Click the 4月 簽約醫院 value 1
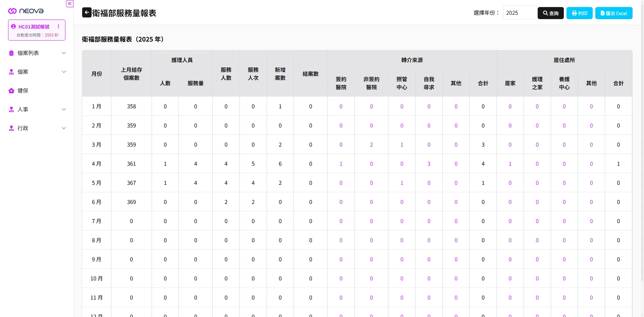 coord(341,164)
